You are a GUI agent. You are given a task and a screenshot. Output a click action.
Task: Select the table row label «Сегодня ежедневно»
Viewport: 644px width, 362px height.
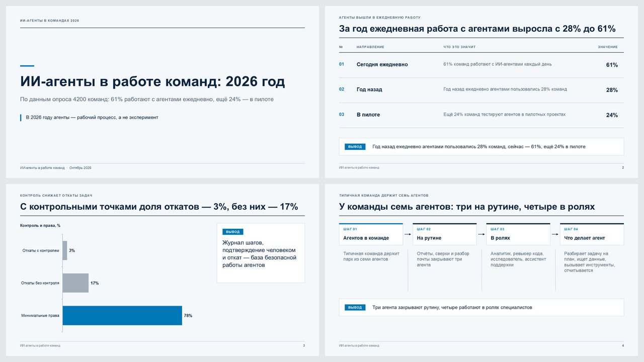point(382,65)
